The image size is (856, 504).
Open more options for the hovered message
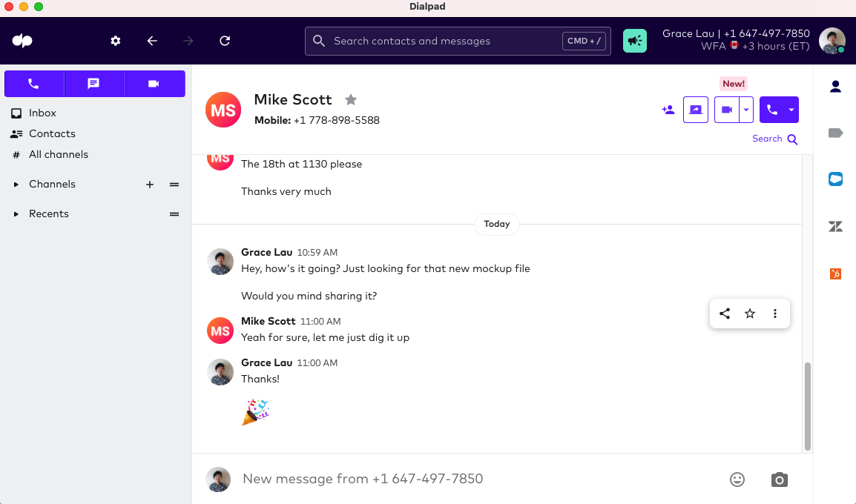click(x=774, y=314)
